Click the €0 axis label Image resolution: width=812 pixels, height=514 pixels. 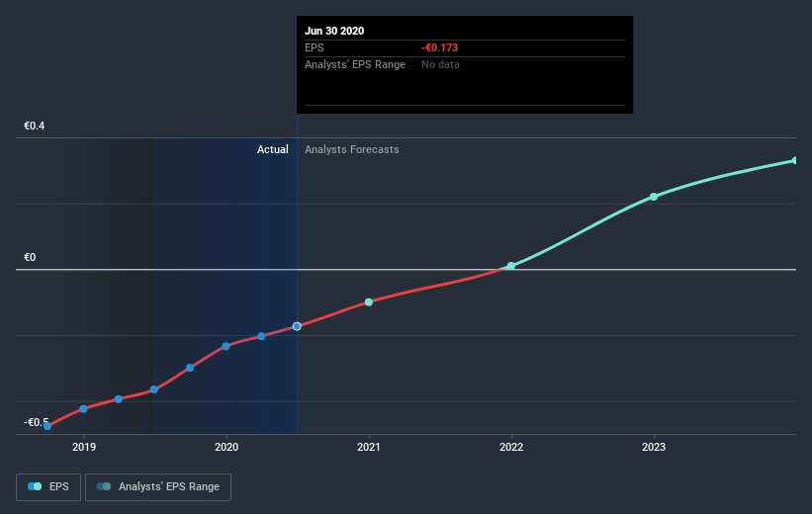[30, 257]
